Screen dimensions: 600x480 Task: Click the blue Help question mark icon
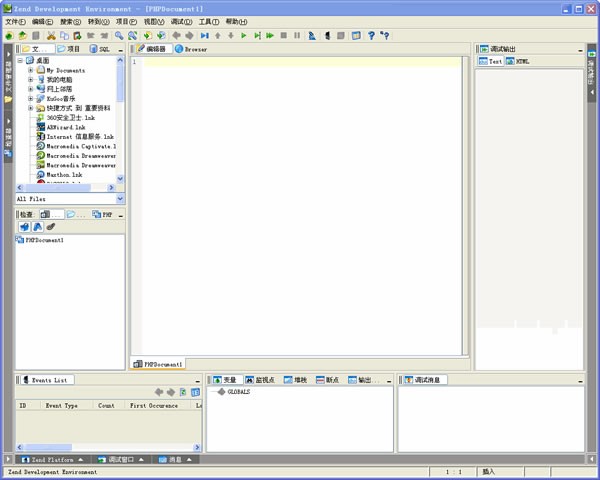(x=371, y=36)
